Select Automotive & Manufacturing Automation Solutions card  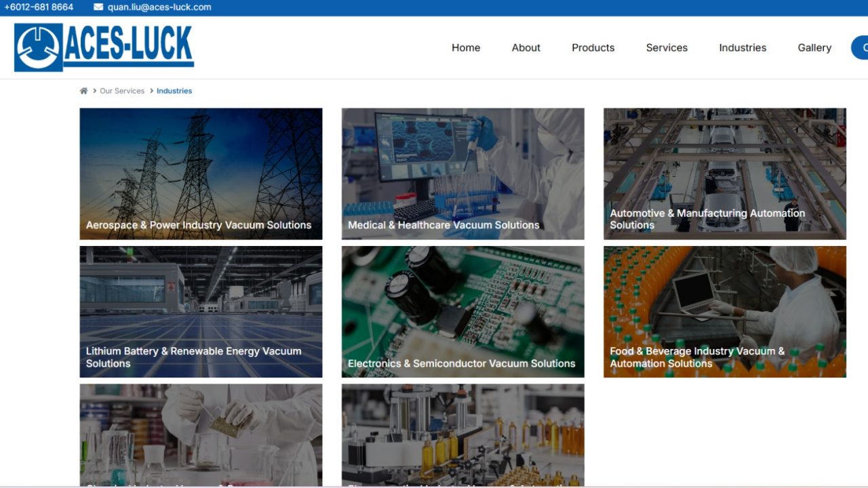(725, 174)
